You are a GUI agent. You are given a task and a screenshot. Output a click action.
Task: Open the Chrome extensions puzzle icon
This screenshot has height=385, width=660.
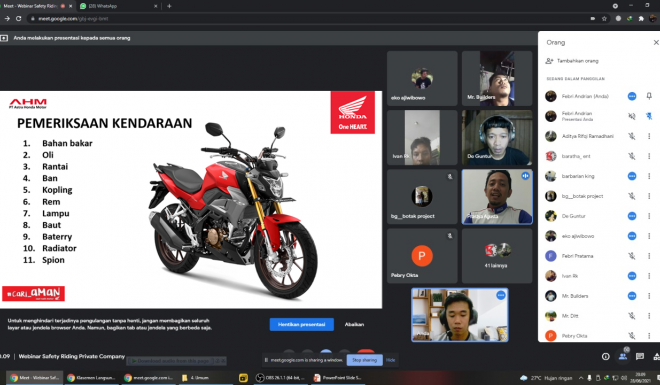point(641,19)
